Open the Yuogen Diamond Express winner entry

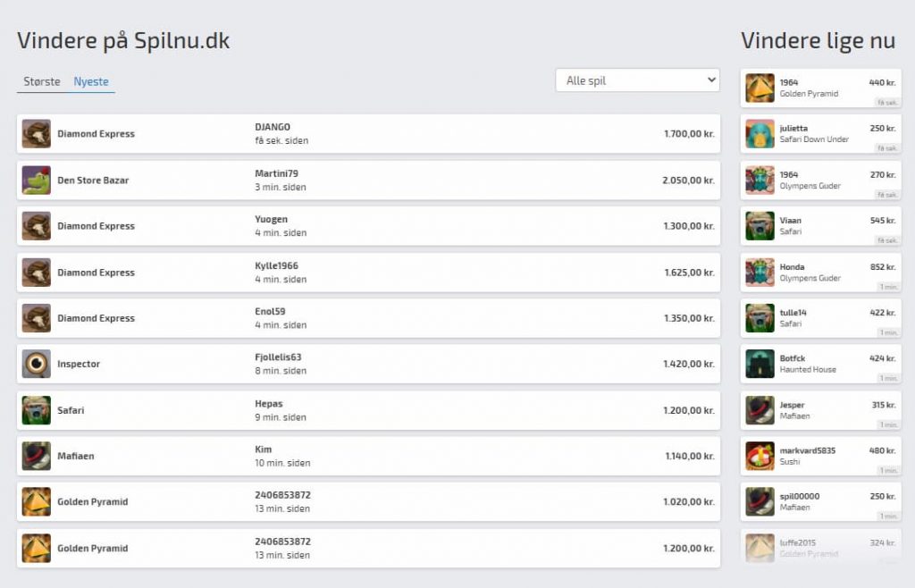[x=368, y=226]
